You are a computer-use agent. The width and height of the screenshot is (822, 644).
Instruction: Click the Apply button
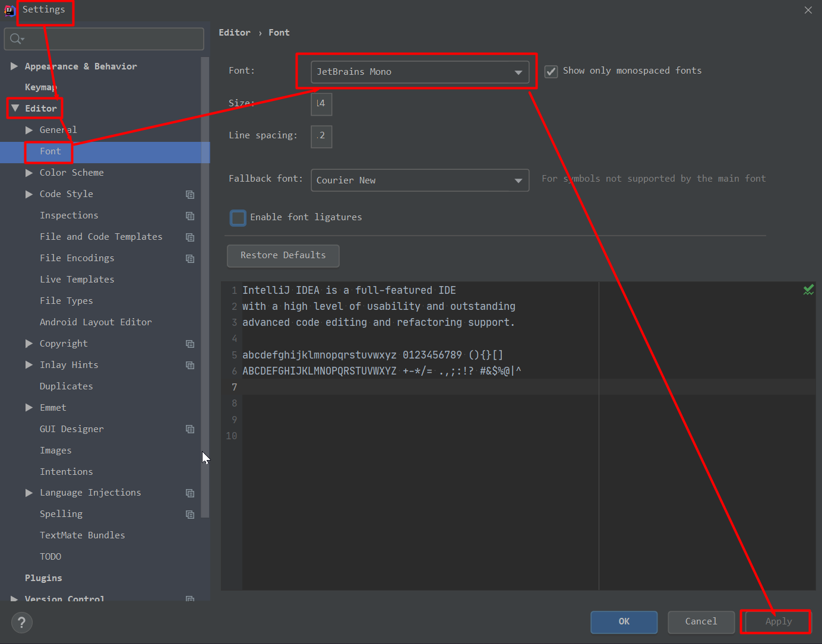(779, 622)
